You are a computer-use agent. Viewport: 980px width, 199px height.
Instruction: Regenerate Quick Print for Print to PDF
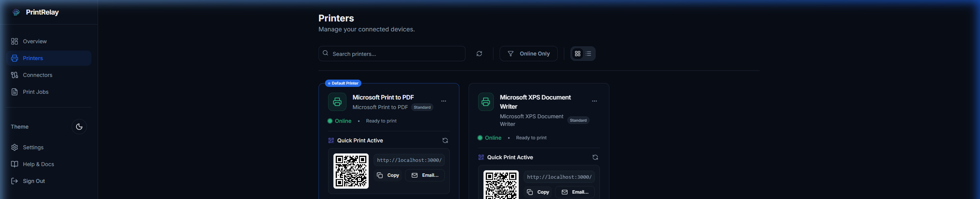pyautogui.click(x=445, y=140)
